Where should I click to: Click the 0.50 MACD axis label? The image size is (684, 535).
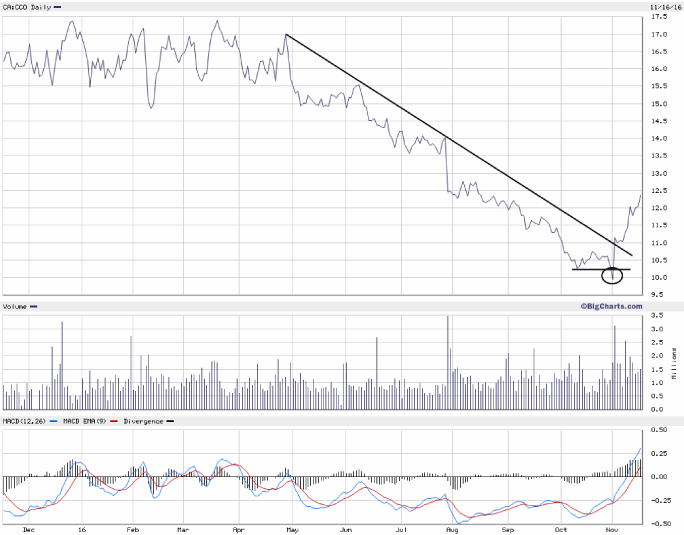[660, 430]
